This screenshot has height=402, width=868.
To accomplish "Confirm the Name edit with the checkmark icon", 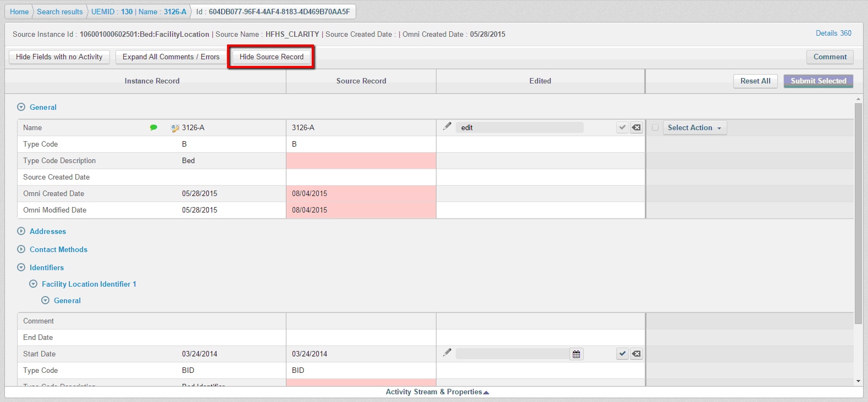I will click(x=622, y=127).
